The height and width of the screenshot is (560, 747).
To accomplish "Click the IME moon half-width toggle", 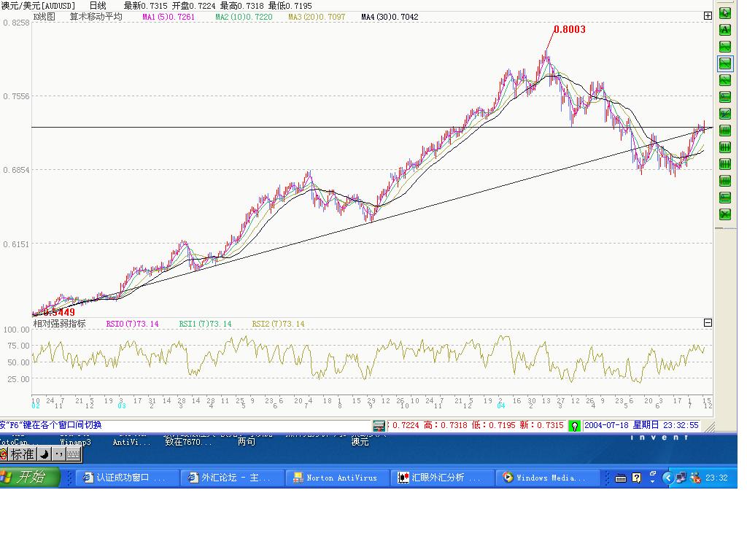I will click(x=44, y=454).
